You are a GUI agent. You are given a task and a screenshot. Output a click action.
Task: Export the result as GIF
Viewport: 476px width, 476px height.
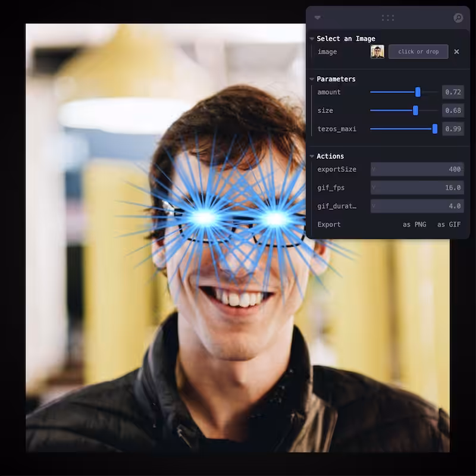tap(449, 225)
